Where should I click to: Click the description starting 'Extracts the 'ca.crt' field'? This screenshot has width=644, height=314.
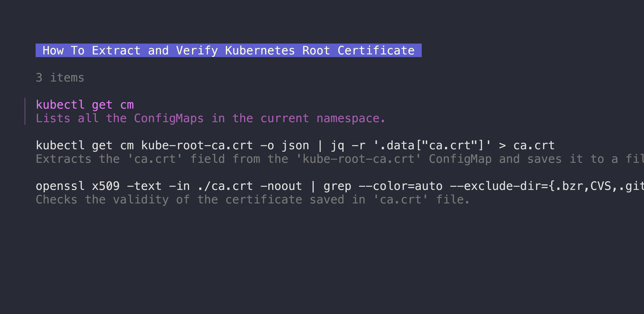(x=340, y=159)
